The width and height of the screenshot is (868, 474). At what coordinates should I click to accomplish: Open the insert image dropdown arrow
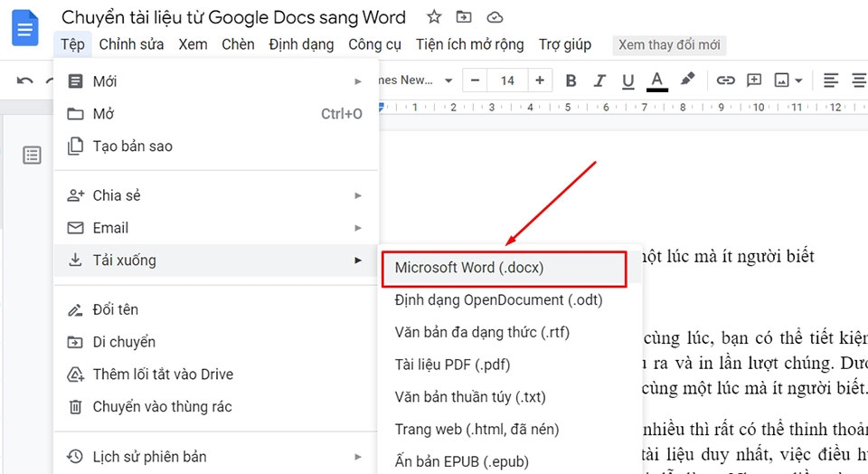(798, 81)
